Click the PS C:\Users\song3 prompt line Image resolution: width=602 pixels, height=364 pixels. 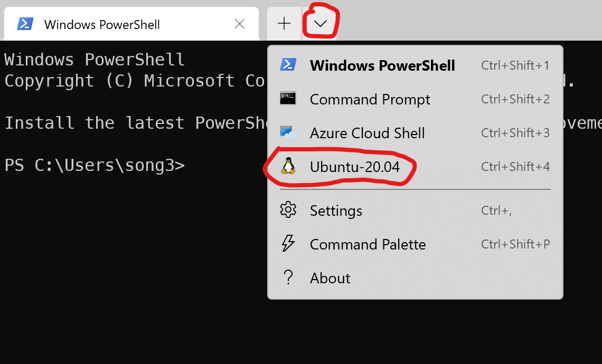95,165
